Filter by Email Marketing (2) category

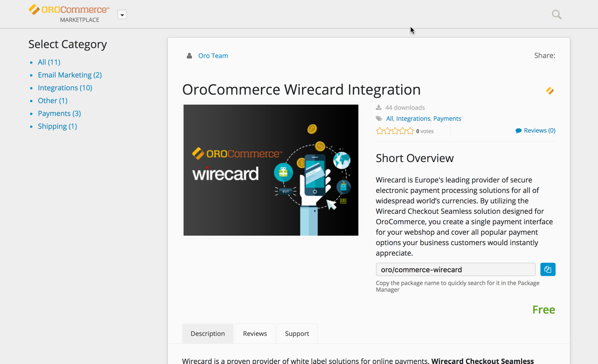click(x=70, y=75)
